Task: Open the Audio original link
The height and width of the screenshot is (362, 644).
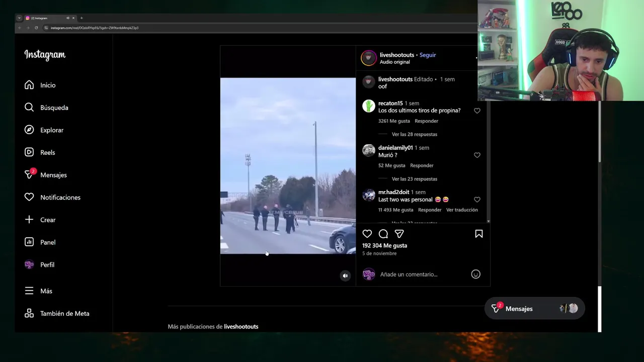Action: [x=395, y=62]
